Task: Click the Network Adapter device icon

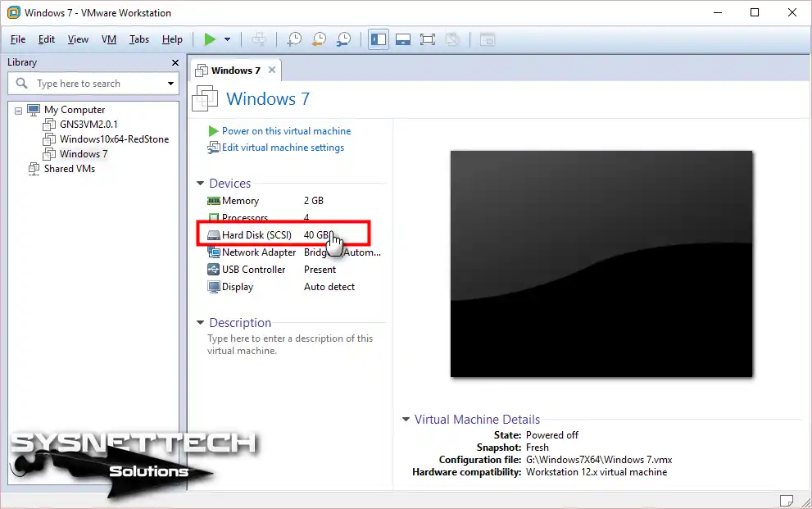Action: pos(215,252)
